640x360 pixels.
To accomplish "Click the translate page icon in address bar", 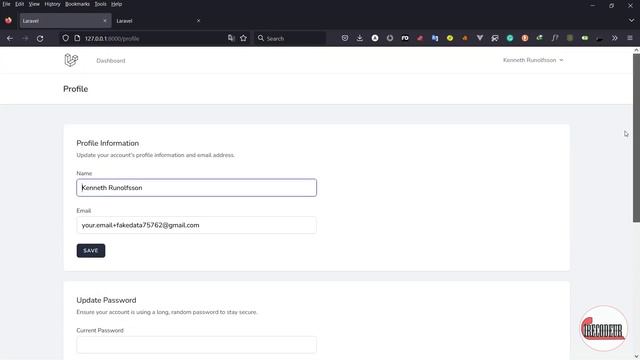I will 231,38.
